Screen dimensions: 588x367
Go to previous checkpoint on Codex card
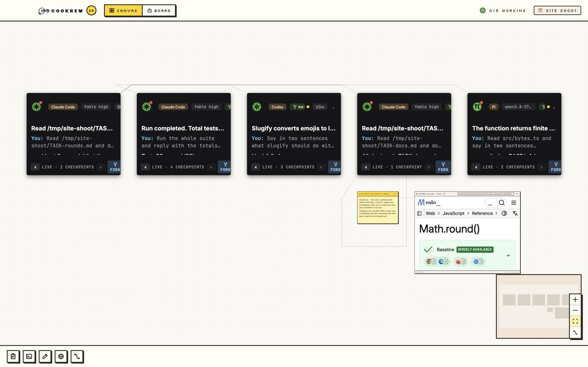pos(255,167)
